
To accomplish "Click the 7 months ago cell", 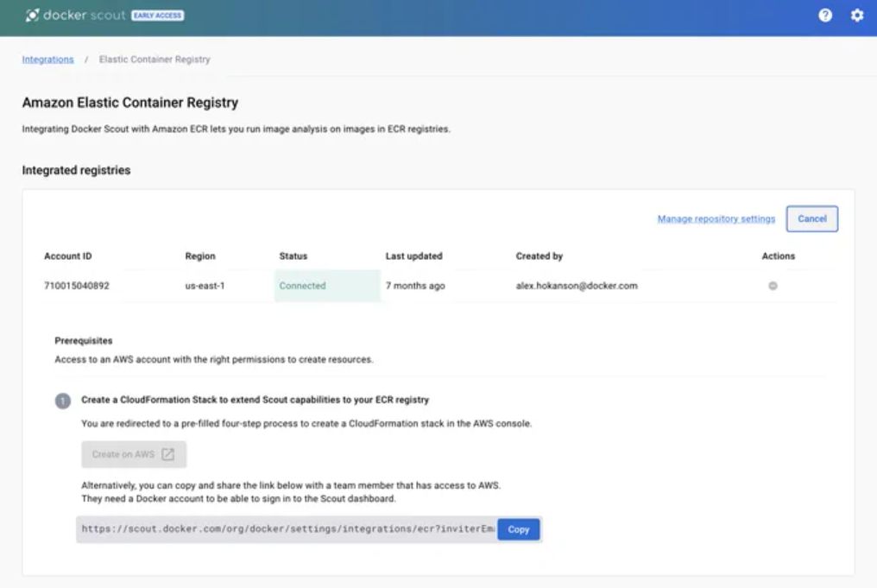I will tap(415, 286).
